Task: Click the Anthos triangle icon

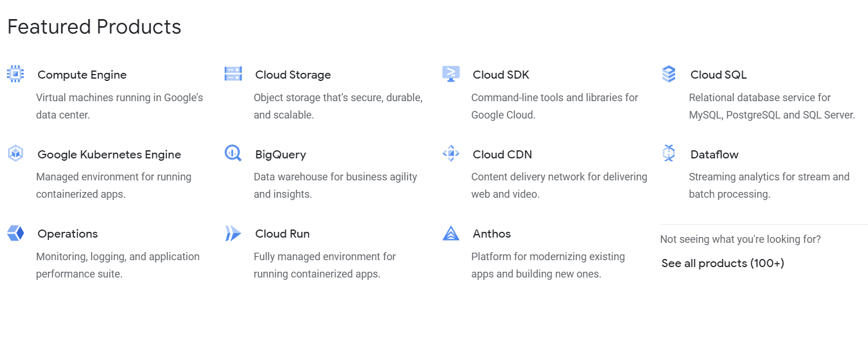Action: point(450,233)
